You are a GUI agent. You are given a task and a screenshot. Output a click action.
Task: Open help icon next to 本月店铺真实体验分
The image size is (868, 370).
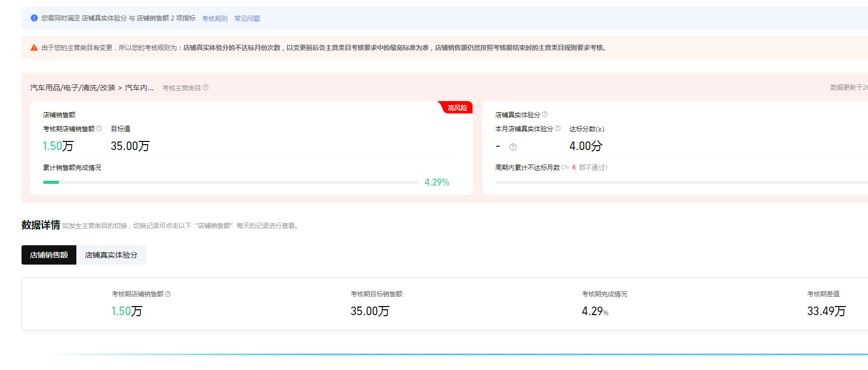558,129
